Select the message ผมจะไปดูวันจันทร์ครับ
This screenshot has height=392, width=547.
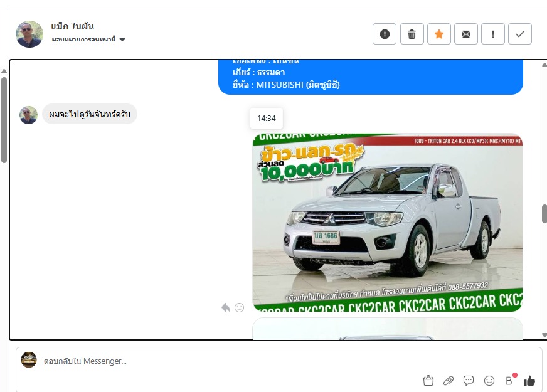coord(89,114)
